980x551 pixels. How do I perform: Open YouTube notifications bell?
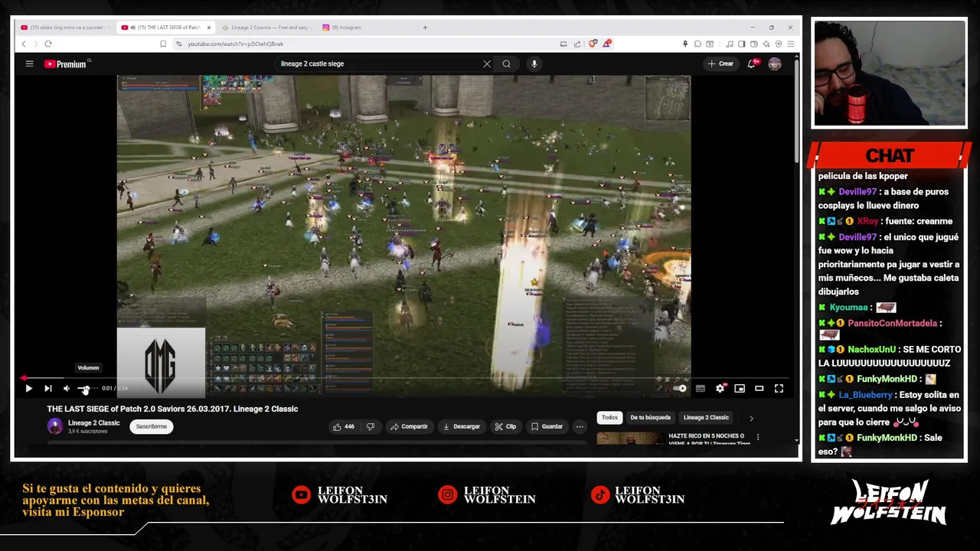tap(752, 64)
